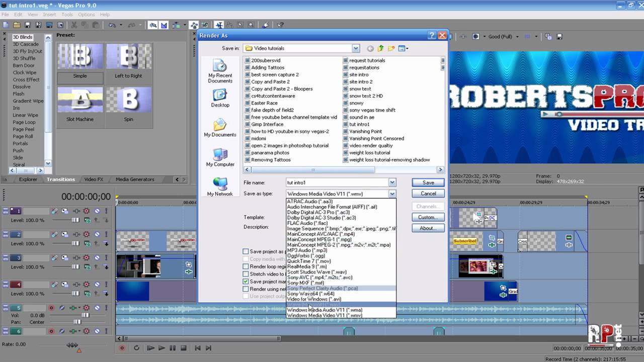Toggle Loop Playback in transport
This screenshot has width=644, height=362.
136,348
